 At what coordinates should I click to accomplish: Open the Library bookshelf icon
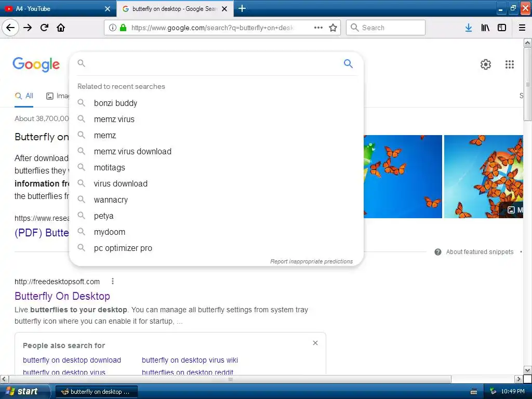click(x=485, y=28)
